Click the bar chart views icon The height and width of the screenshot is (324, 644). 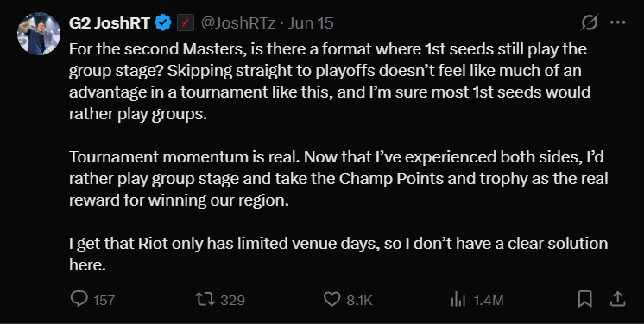click(x=458, y=299)
